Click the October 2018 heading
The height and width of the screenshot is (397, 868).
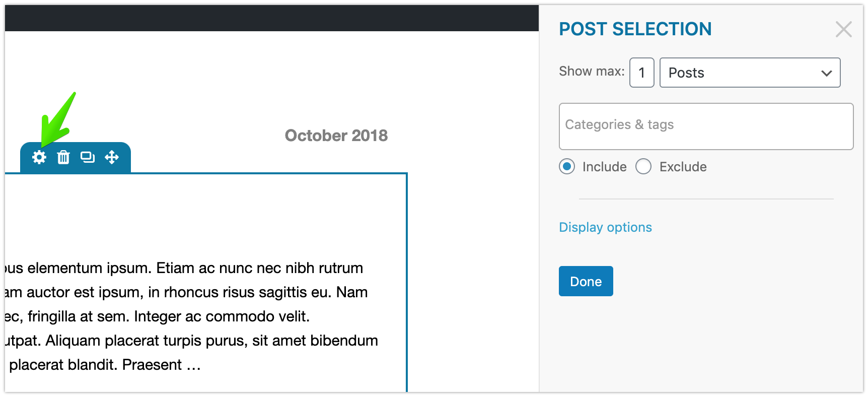tap(336, 136)
